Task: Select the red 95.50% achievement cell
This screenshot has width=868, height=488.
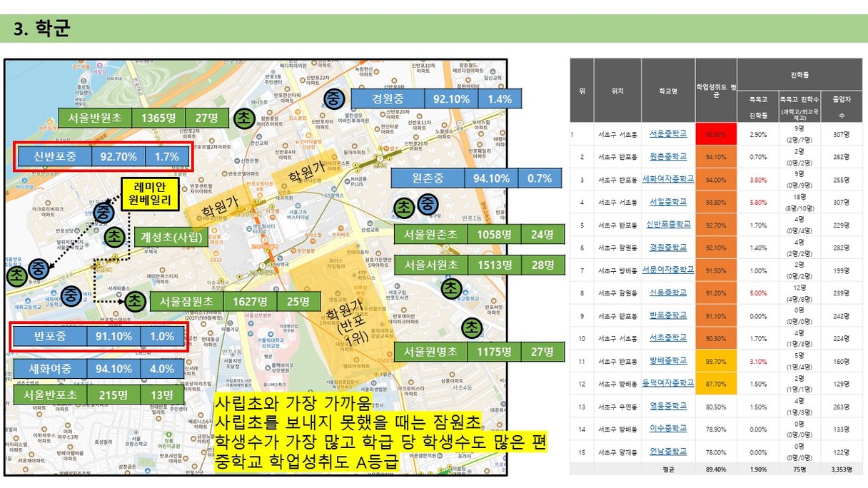Action: (x=716, y=133)
